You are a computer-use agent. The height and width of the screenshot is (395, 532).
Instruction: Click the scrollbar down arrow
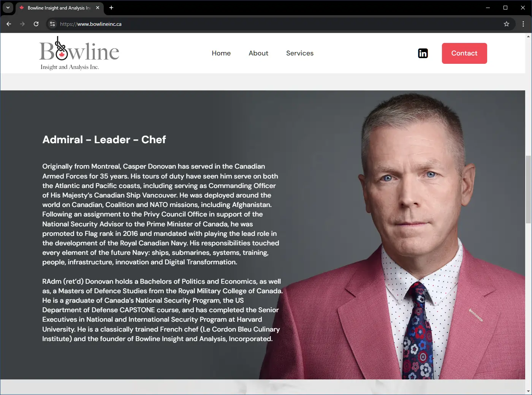[x=528, y=391]
